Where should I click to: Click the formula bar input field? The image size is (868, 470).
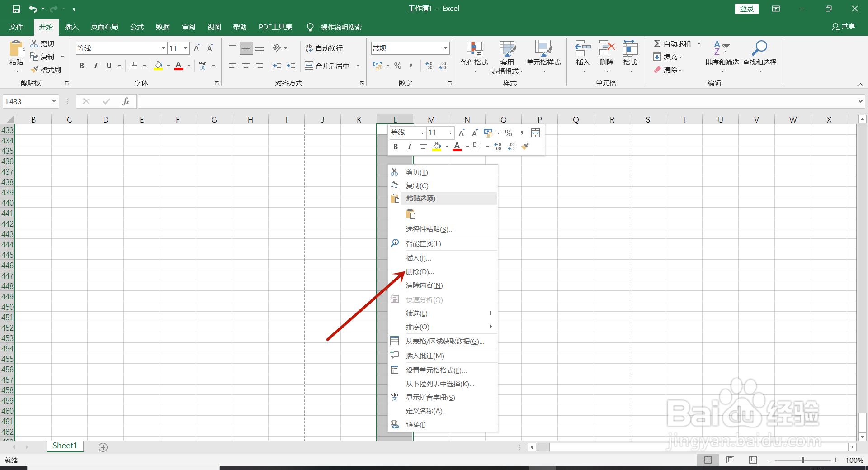pyautogui.click(x=497, y=101)
